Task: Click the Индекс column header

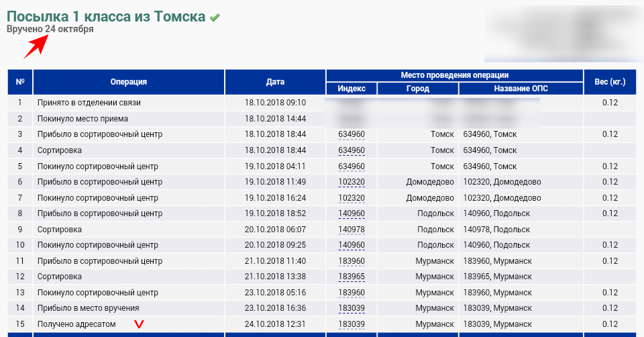Action: 352,89
